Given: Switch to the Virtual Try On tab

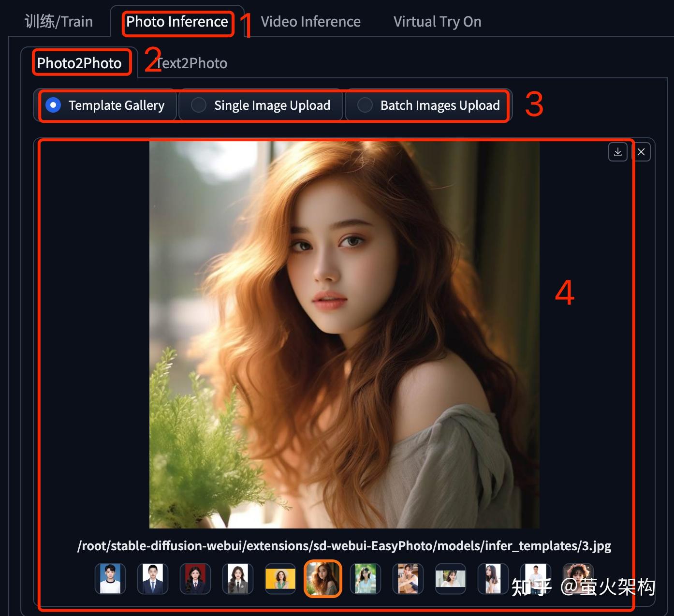Looking at the screenshot, I should coord(437,21).
